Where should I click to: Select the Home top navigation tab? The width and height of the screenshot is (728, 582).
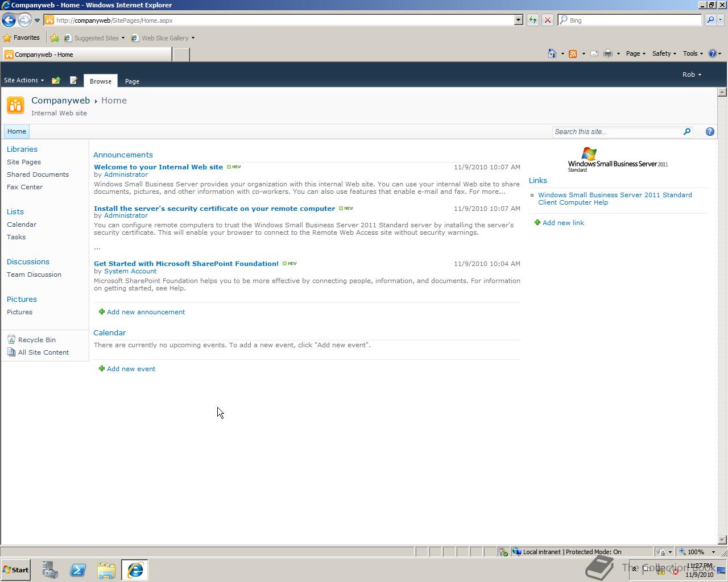coord(16,131)
